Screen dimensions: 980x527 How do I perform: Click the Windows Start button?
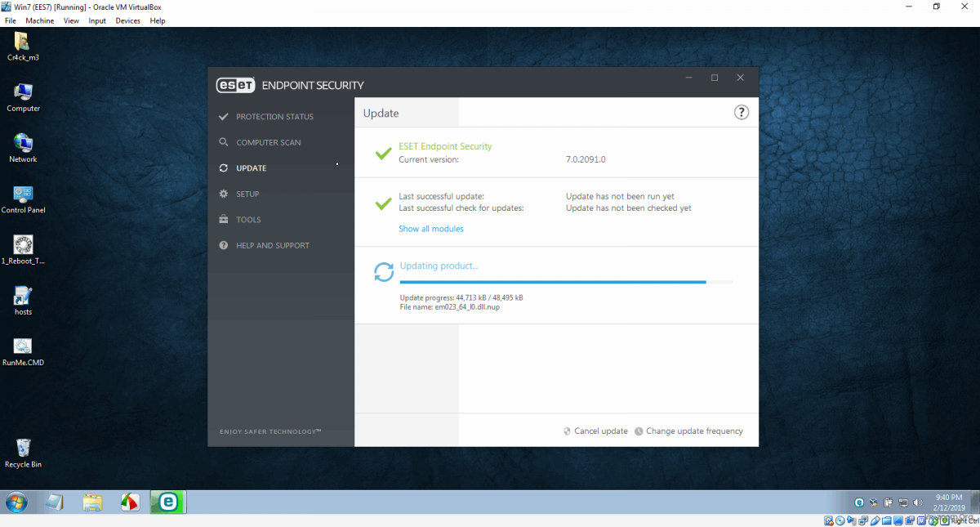tap(16, 502)
